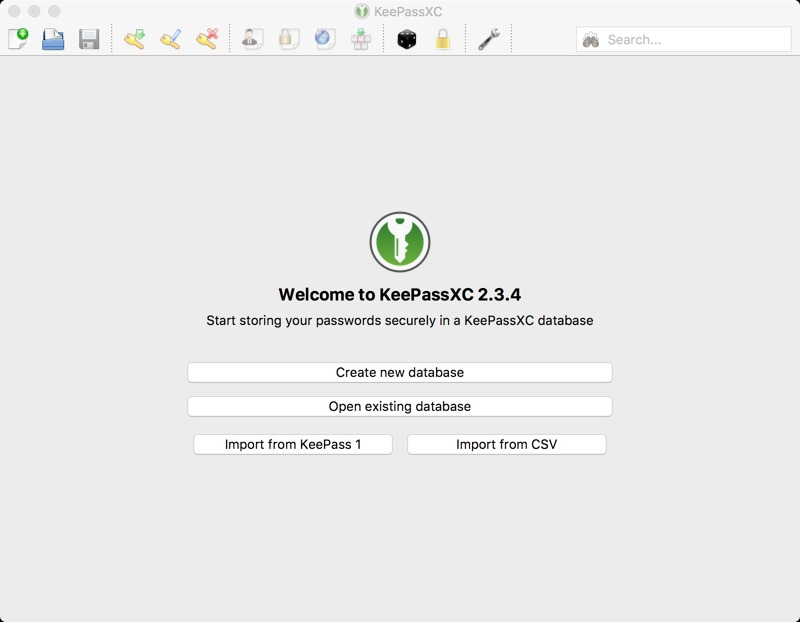Click the Save database floppy icon
Screen dimensions: 800x622
pyautogui.click(x=89, y=39)
